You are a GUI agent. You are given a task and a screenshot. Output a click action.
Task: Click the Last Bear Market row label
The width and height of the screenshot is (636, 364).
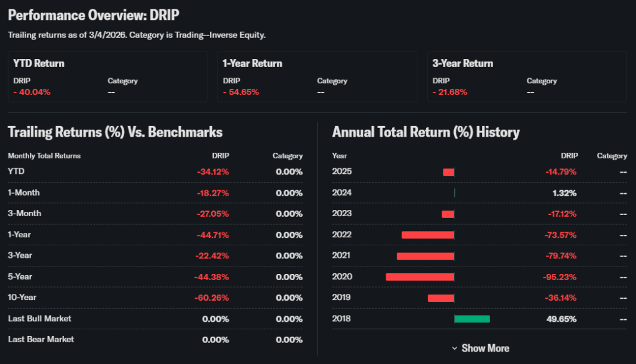tap(41, 339)
